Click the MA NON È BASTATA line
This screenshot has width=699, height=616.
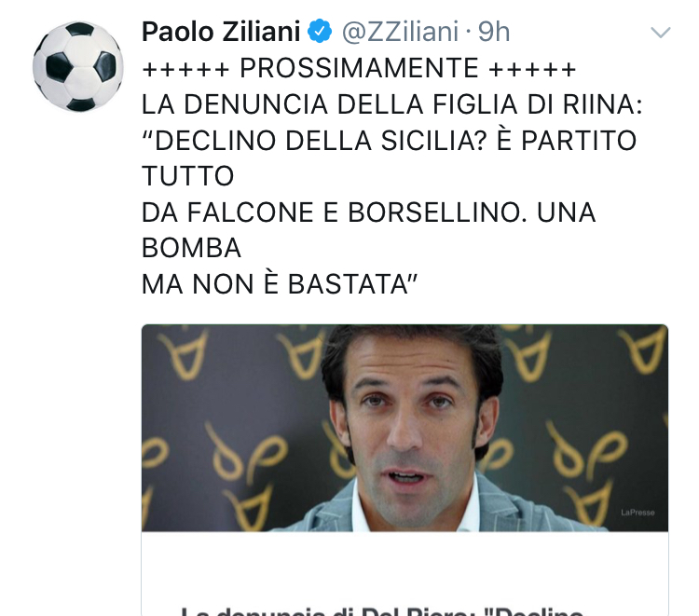pyautogui.click(x=280, y=284)
